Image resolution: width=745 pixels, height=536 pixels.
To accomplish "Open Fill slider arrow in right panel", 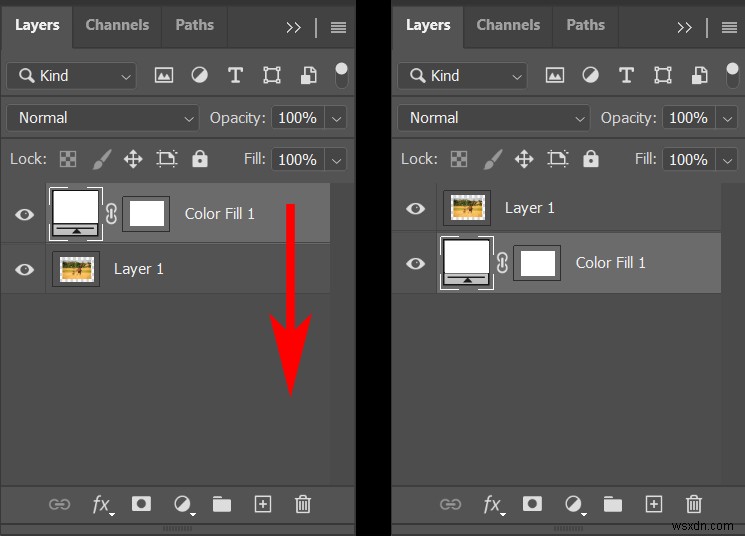I will click(727, 160).
